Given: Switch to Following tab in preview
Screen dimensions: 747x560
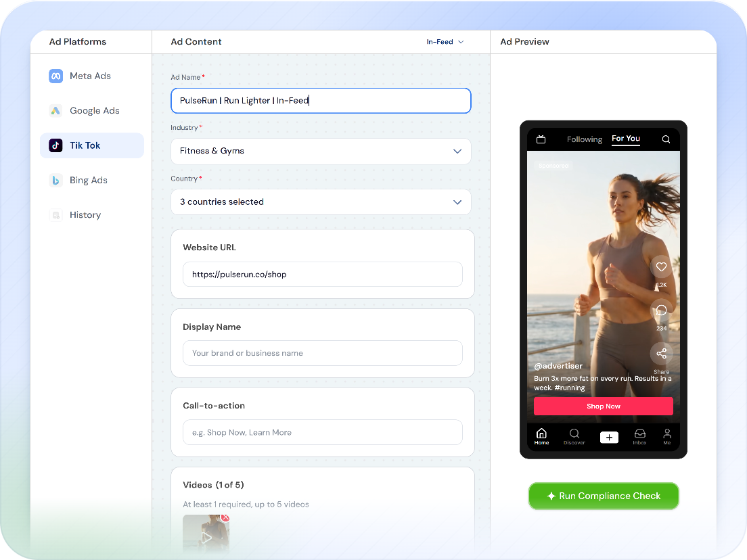Looking at the screenshot, I should (584, 139).
